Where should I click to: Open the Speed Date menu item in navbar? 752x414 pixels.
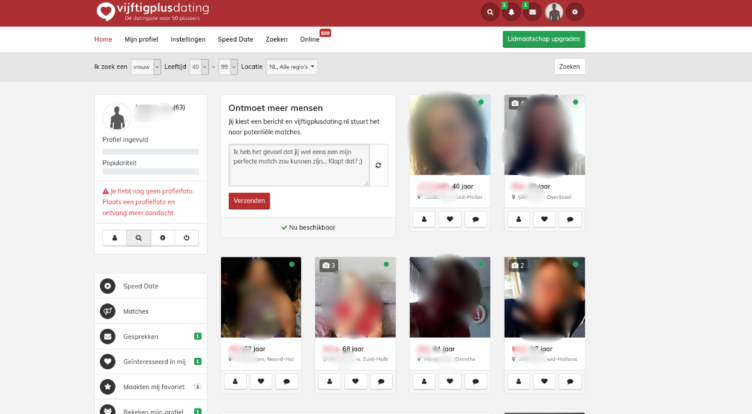[236, 40]
